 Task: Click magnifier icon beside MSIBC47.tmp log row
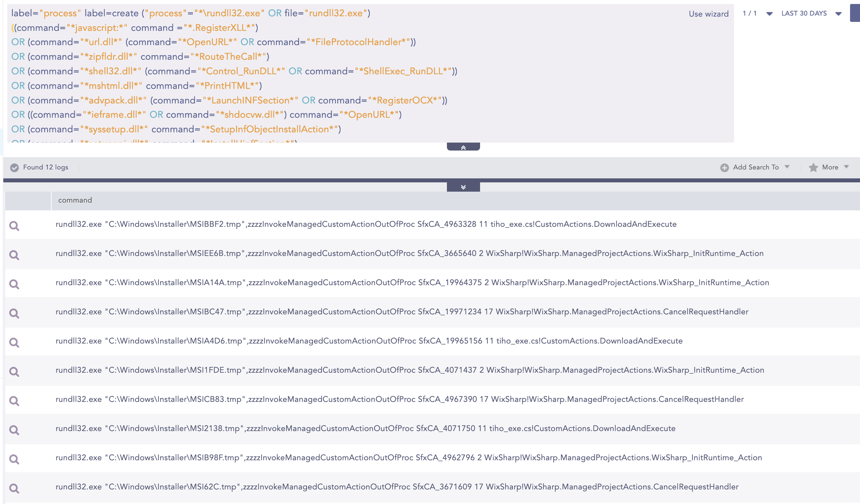coord(14,313)
